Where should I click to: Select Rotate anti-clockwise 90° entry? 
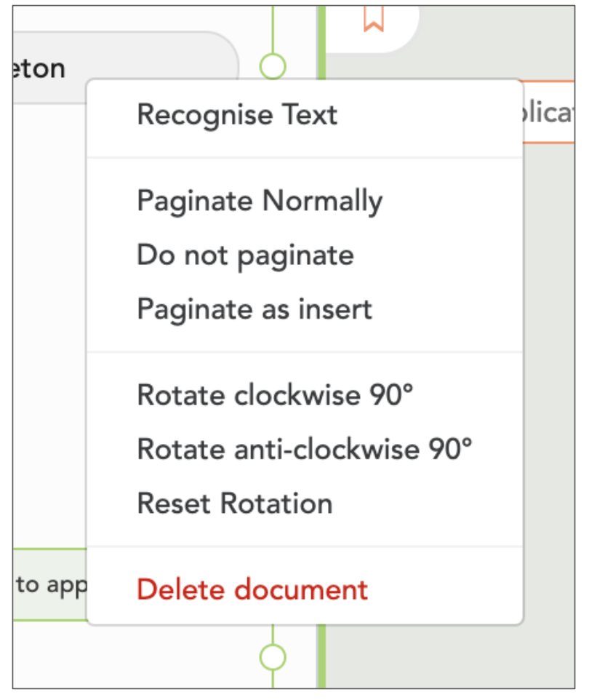tap(305, 449)
